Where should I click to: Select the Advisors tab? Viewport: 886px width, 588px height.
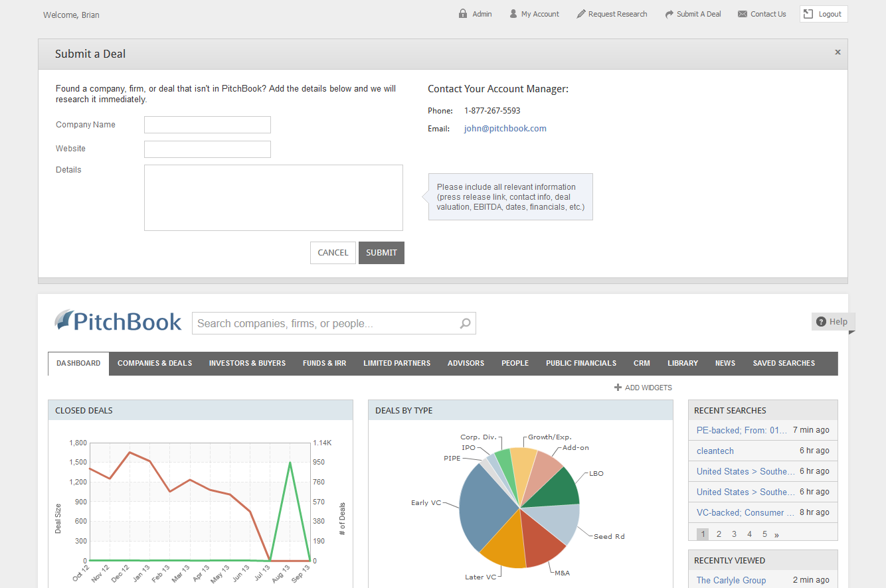click(466, 364)
